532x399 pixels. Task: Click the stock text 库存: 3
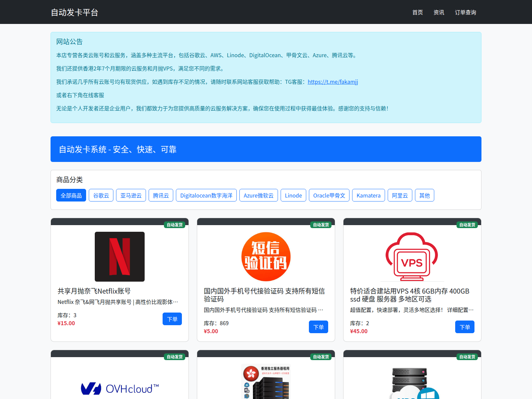tap(67, 315)
